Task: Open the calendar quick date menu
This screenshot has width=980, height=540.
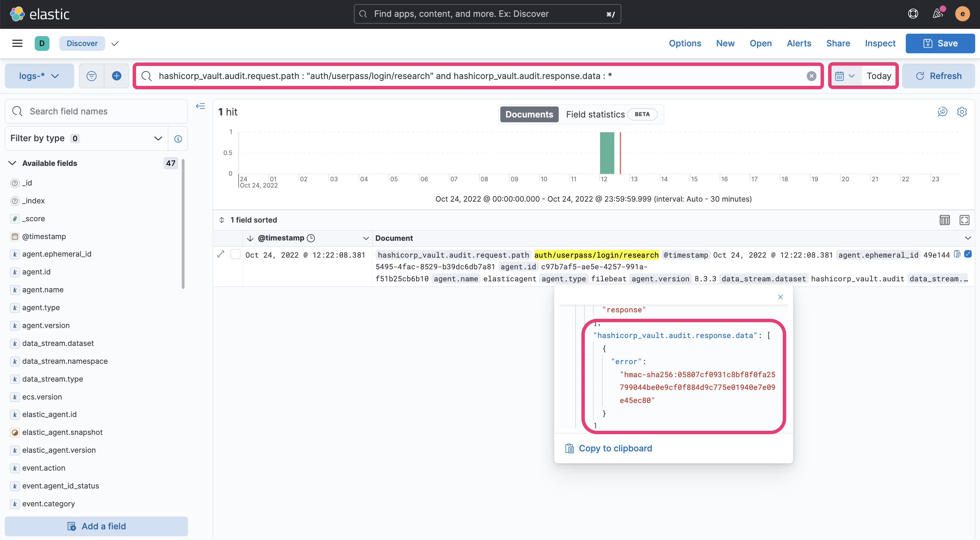Action: (845, 76)
